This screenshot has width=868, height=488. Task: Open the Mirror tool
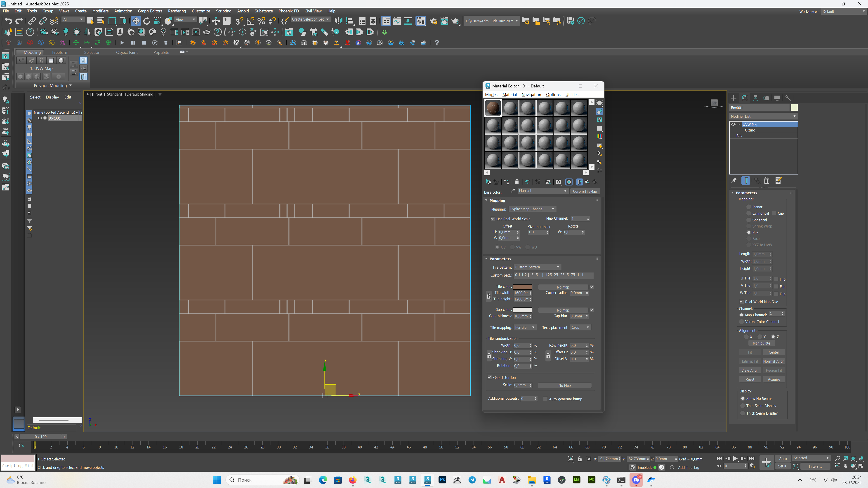tap(338, 21)
